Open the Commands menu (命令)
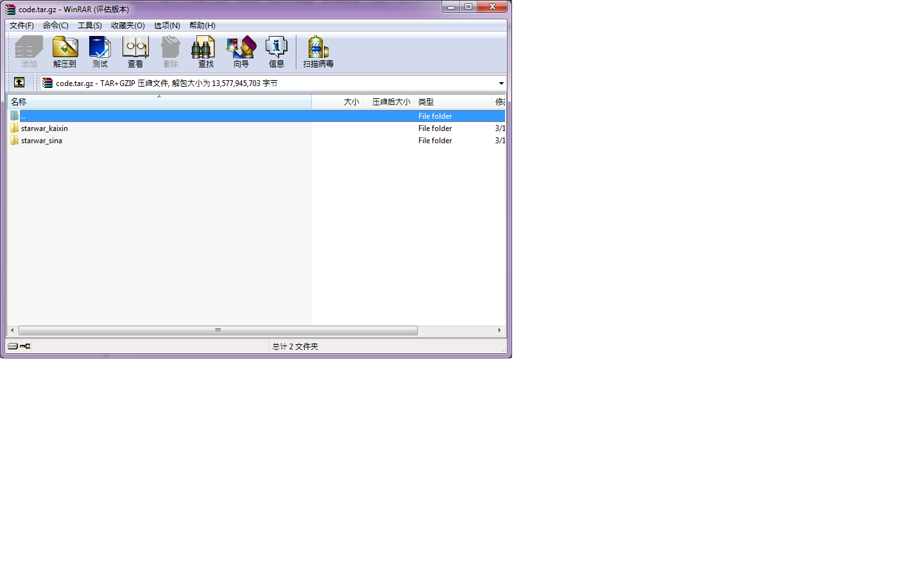 point(56,26)
